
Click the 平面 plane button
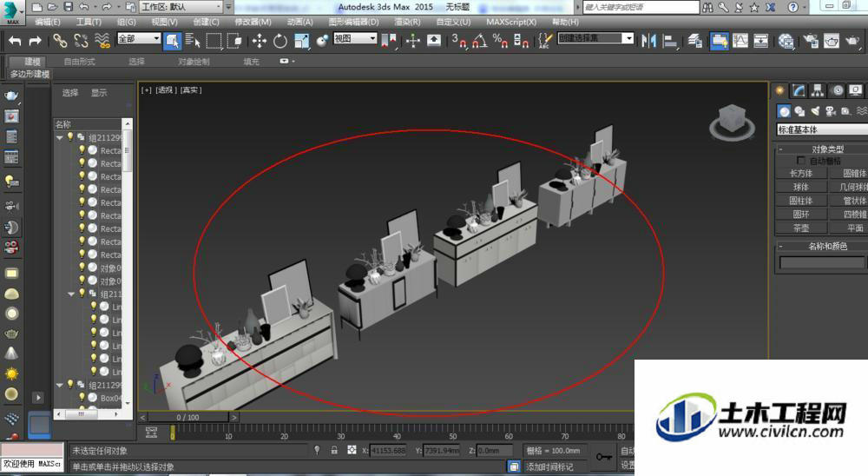coord(848,228)
